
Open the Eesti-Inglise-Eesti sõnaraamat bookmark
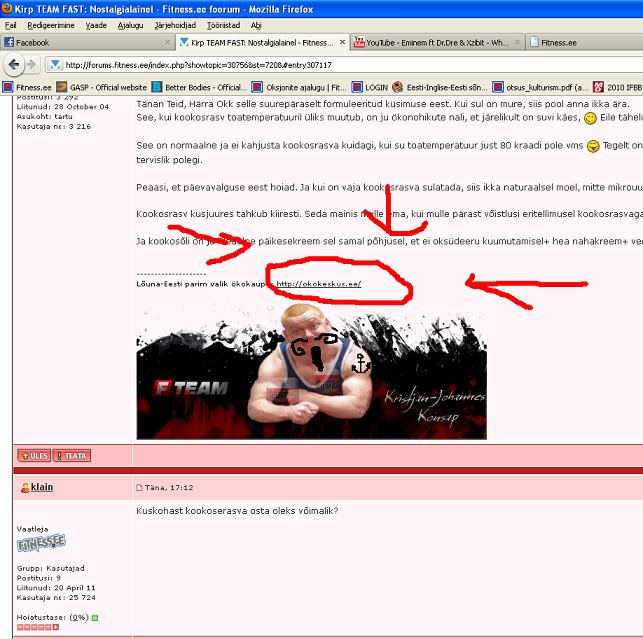(445, 87)
